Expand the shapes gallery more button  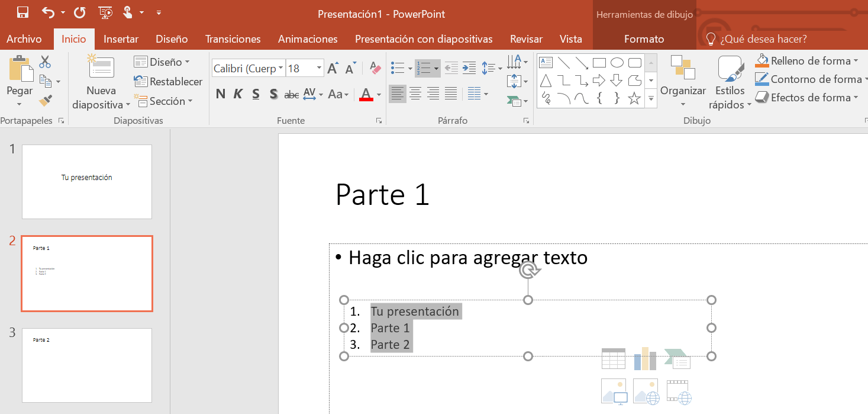click(x=651, y=99)
